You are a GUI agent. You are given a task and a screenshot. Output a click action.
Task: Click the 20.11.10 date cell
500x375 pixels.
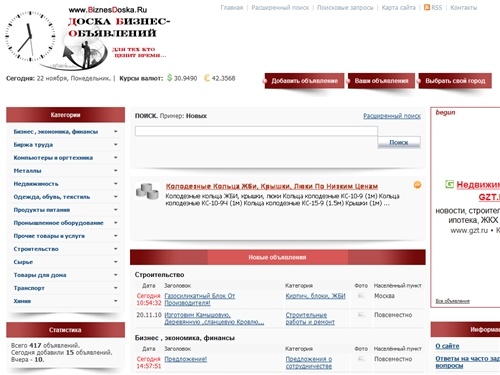click(149, 315)
